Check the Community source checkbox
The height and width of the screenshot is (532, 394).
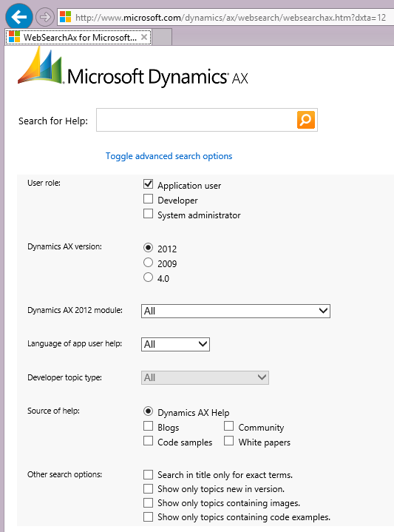tap(229, 426)
